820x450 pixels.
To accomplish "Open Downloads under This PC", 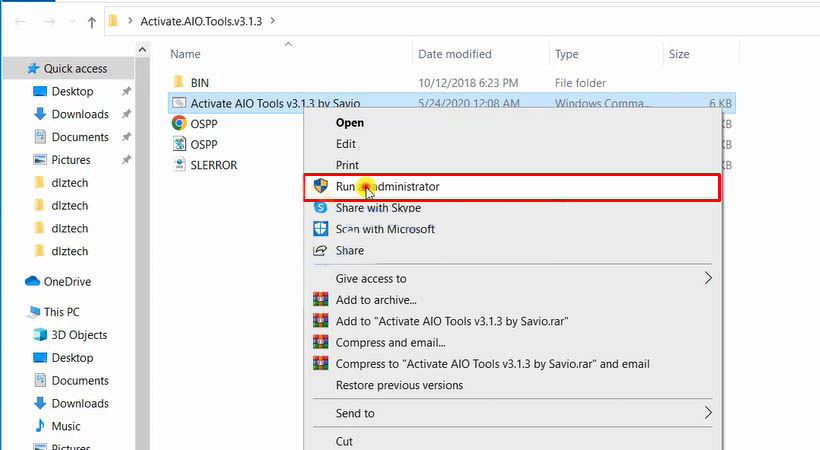I will click(x=80, y=403).
